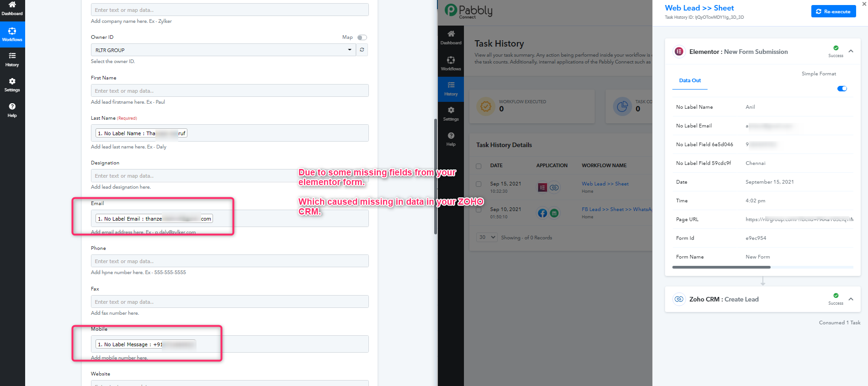Click Zoho CRM app icon in Sep 15 row

[554, 187]
